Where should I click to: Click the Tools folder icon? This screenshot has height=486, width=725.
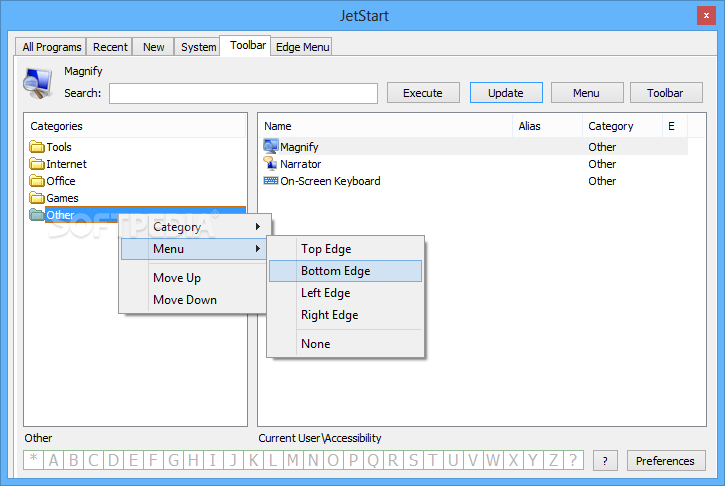tap(37, 147)
